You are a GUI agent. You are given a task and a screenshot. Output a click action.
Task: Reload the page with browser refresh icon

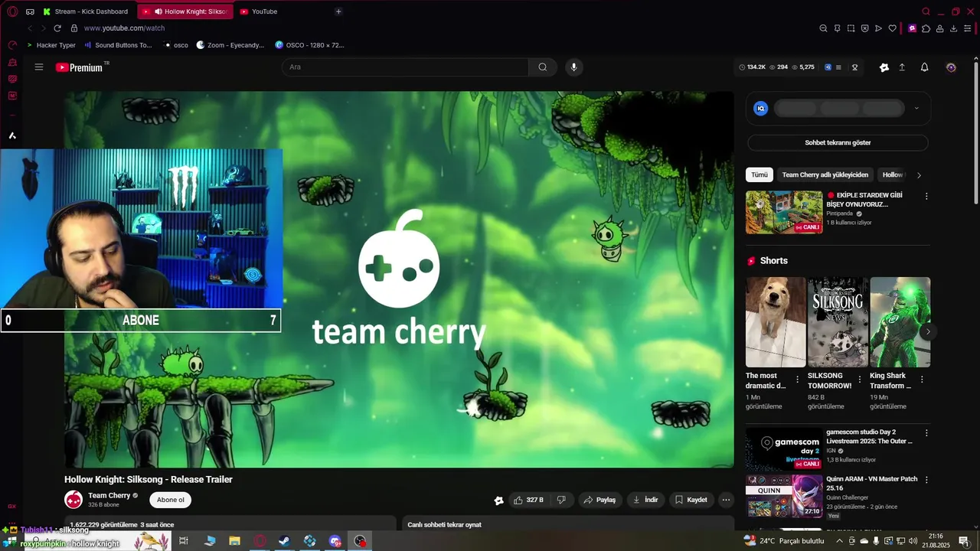[57, 28]
